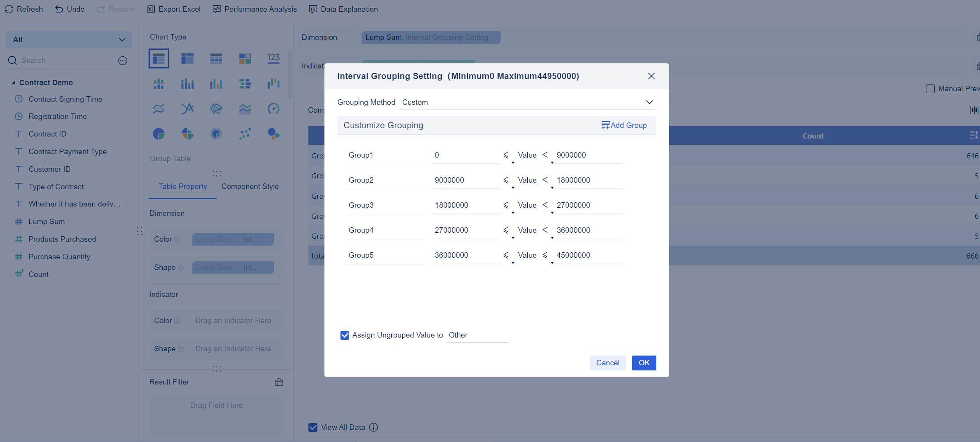This screenshot has height=442, width=980.
Task: Click the Add Group link
Action: (x=624, y=125)
